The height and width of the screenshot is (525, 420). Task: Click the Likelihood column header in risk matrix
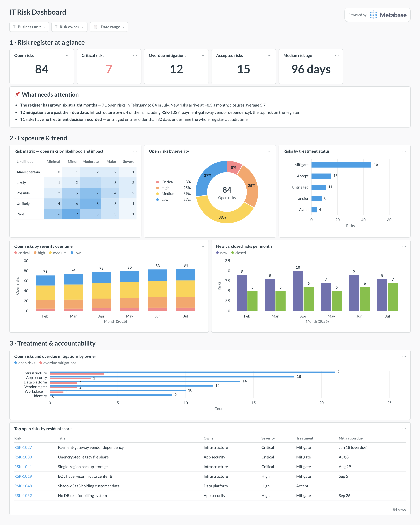pyautogui.click(x=25, y=162)
